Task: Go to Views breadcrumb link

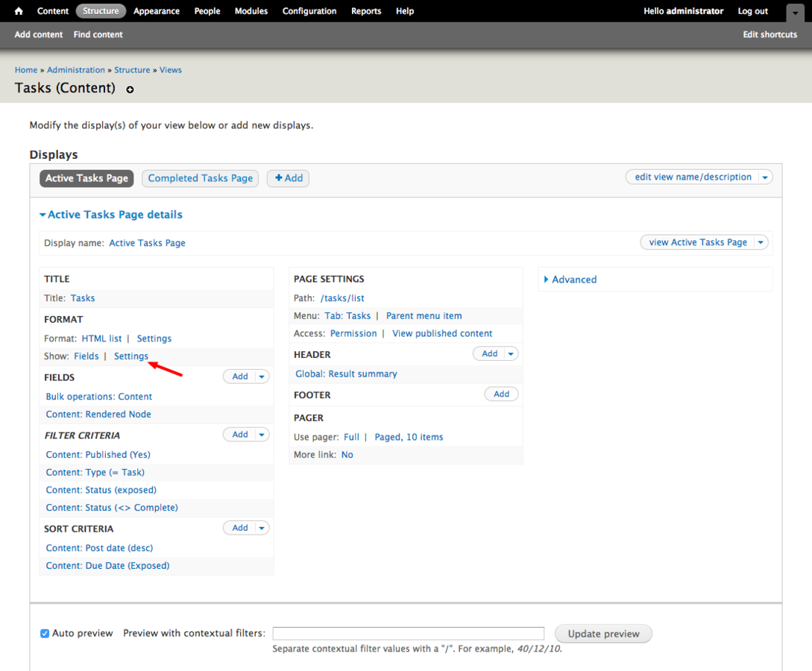Action: click(170, 70)
